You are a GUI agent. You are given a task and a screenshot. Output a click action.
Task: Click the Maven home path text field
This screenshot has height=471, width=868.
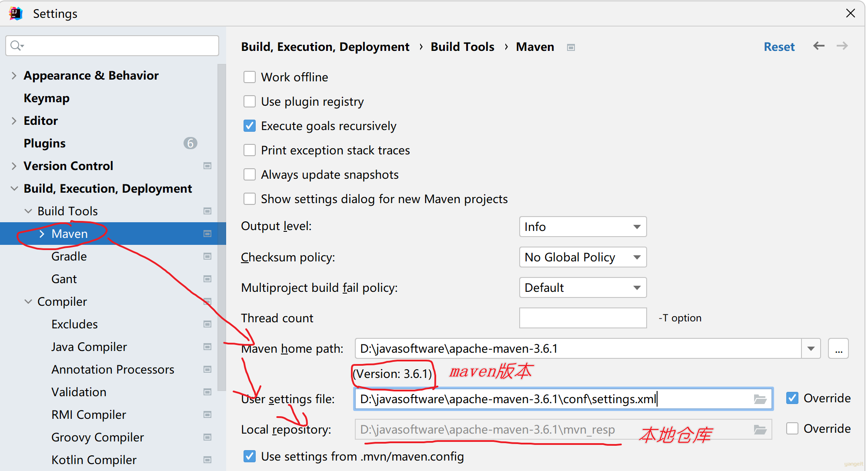pos(578,348)
